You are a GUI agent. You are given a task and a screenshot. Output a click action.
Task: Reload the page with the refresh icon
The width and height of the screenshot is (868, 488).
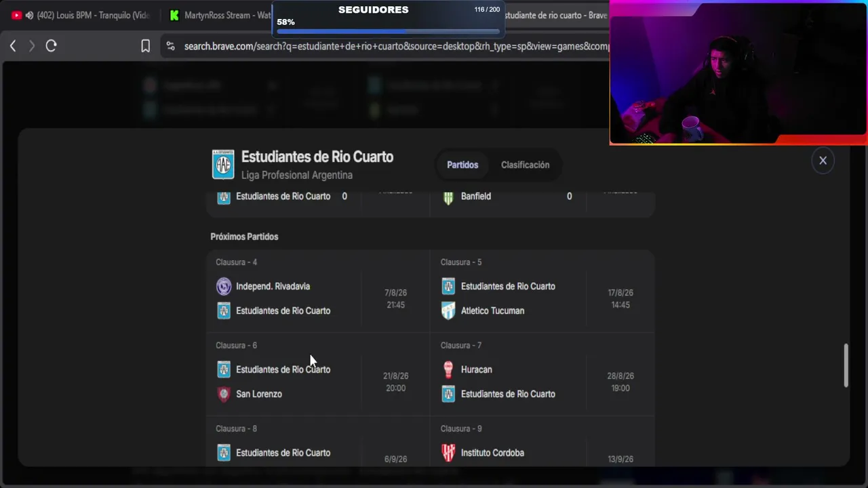tap(51, 46)
